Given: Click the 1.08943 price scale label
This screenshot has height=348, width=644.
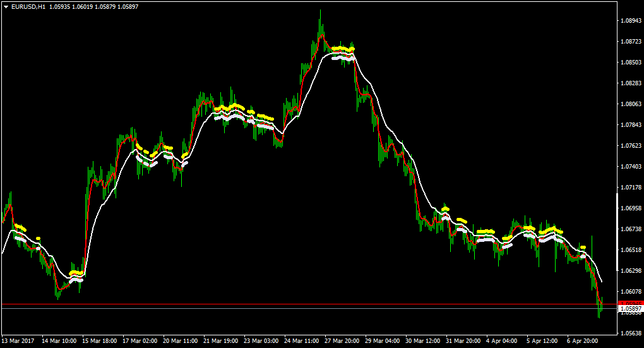Looking at the screenshot, I should (x=631, y=21).
